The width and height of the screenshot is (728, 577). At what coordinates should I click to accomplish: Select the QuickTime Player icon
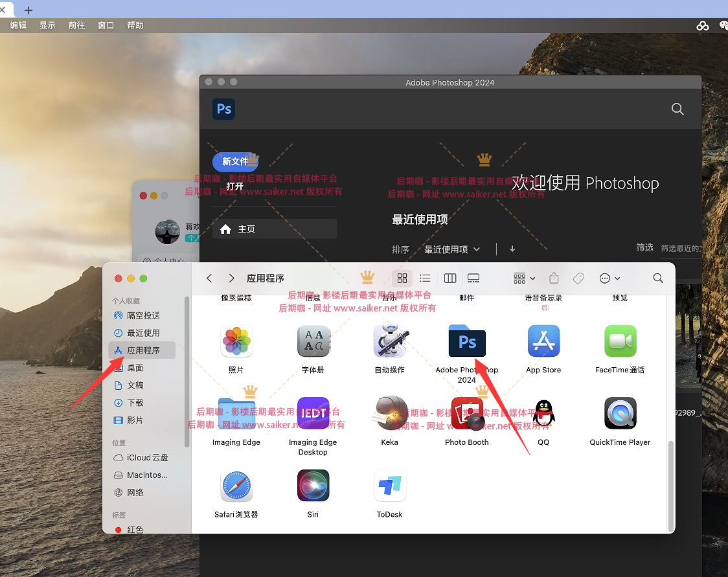pyautogui.click(x=620, y=414)
